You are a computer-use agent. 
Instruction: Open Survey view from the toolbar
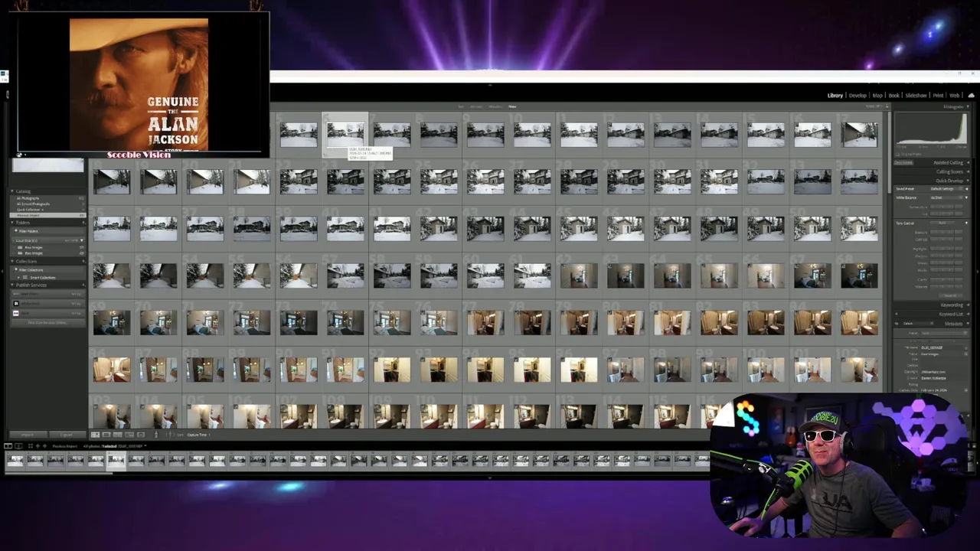(x=129, y=435)
